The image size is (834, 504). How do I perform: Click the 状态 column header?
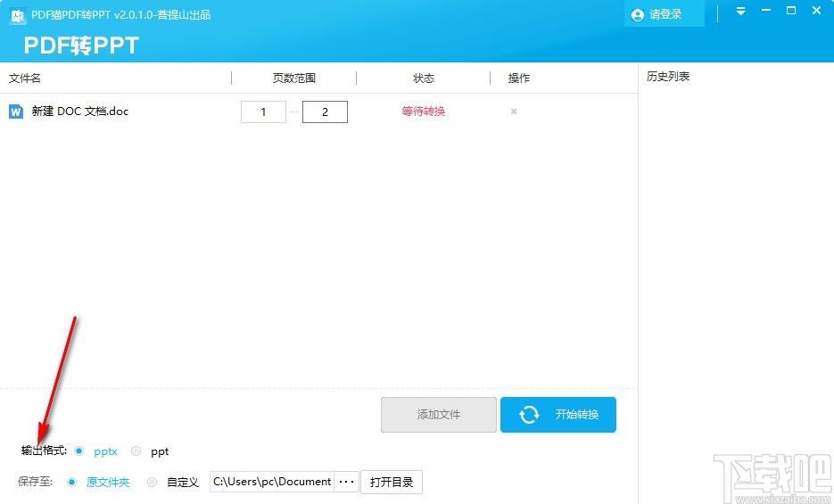[424, 78]
